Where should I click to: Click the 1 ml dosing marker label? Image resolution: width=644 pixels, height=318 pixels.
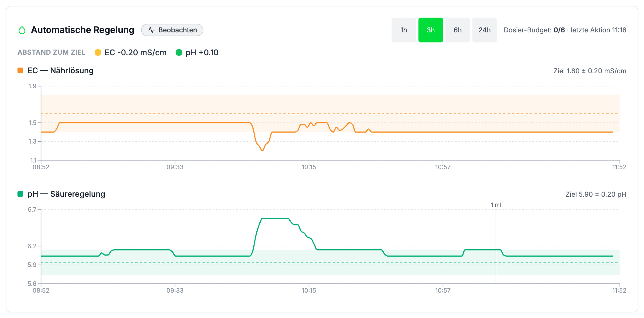pyautogui.click(x=496, y=205)
